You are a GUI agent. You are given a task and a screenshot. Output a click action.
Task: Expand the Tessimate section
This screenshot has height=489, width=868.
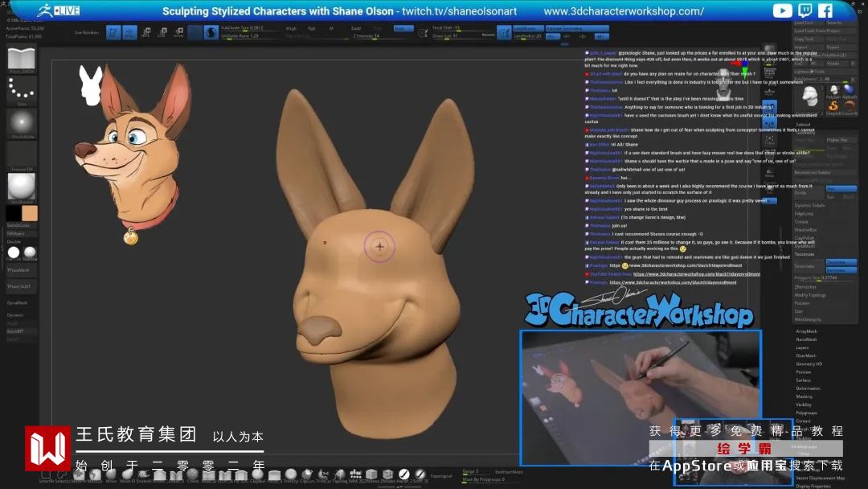click(805, 254)
